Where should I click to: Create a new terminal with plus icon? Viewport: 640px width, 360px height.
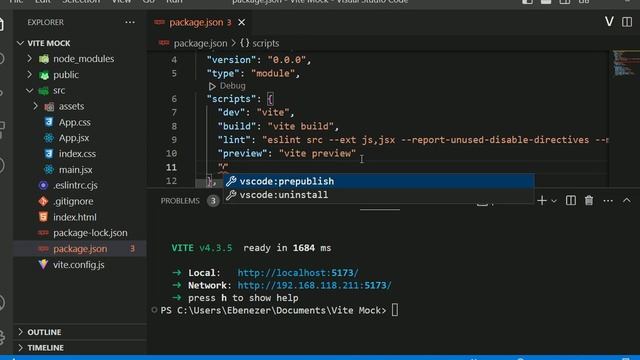542,200
